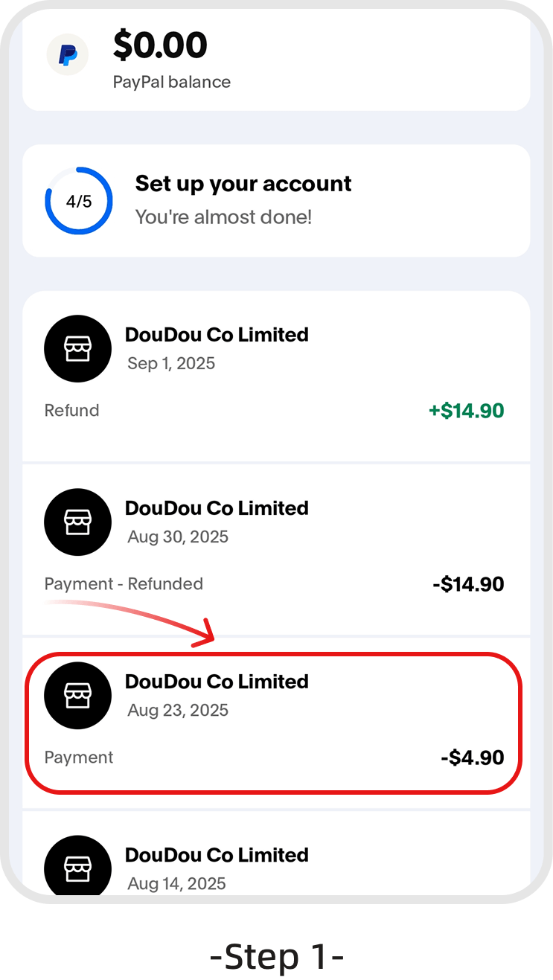Image resolution: width=553 pixels, height=980 pixels.
Task: Select the -$14.90 payment amount
Action: tap(468, 585)
